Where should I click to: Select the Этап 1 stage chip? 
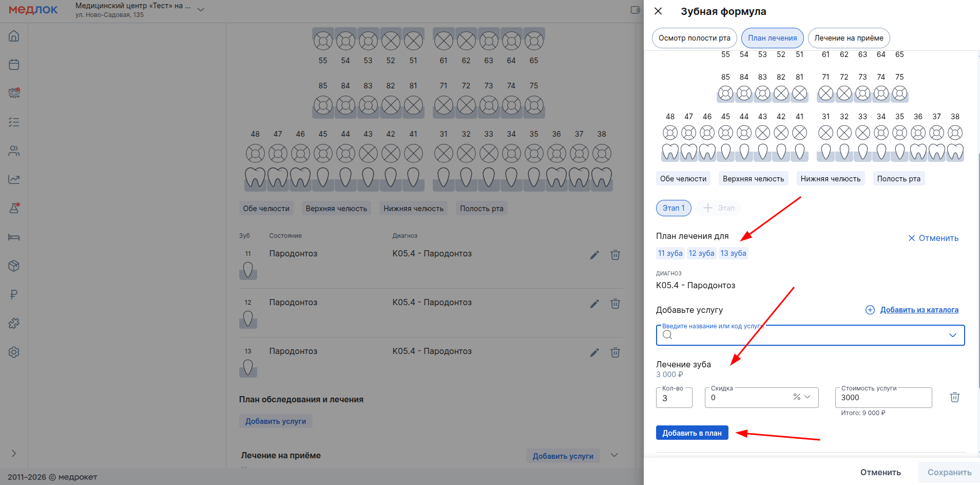point(674,208)
